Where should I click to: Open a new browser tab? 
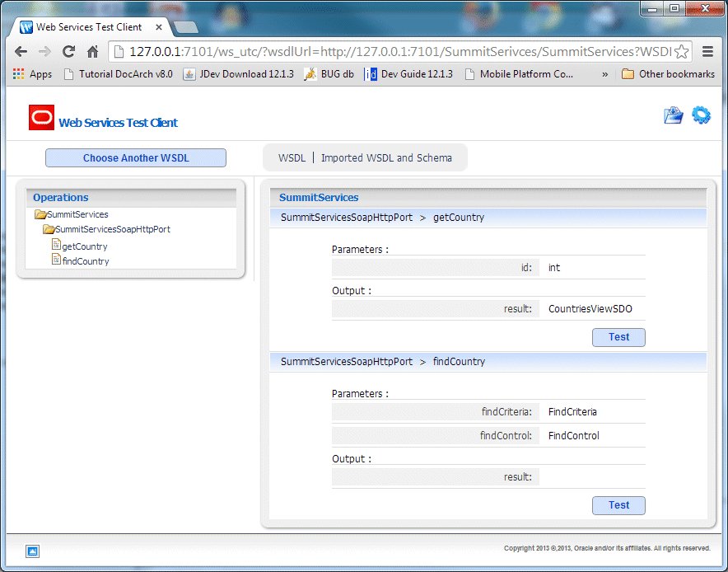(186, 27)
